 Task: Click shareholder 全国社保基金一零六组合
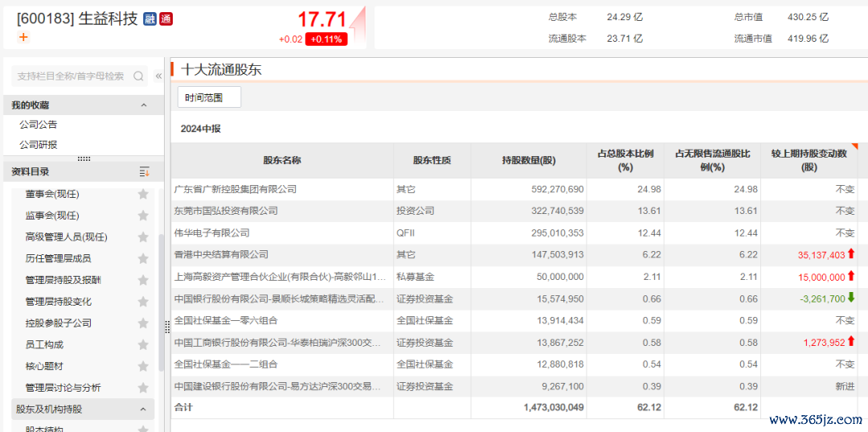coord(226,320)
